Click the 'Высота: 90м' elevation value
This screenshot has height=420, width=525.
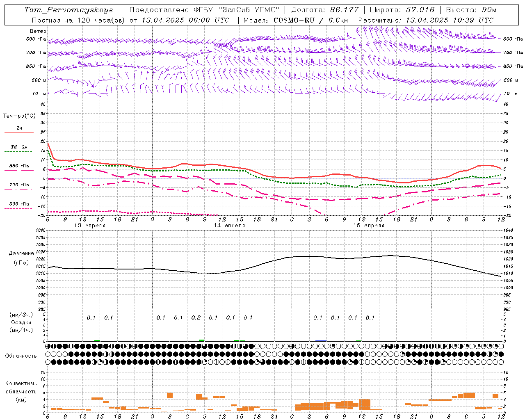coord(471,10)
